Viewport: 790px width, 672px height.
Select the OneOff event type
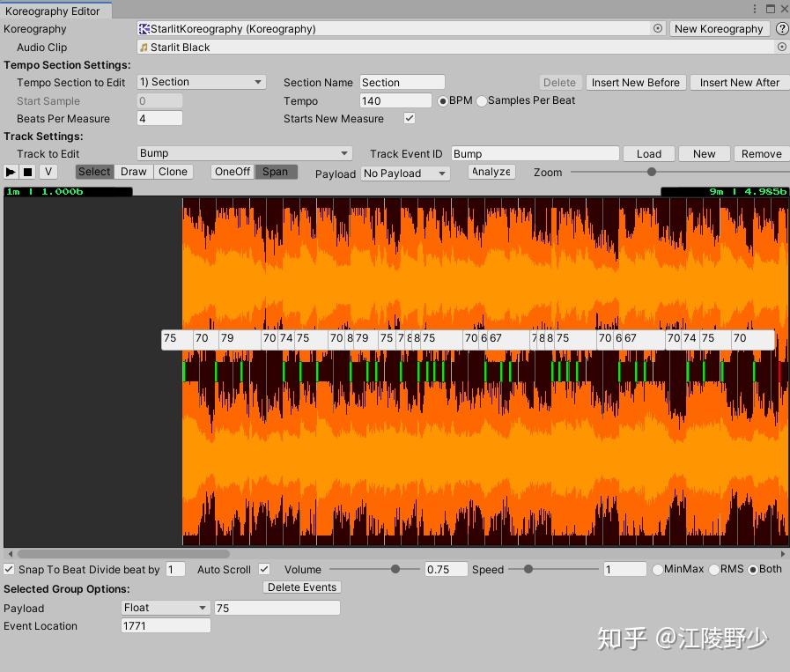click(x=233, y=172)
